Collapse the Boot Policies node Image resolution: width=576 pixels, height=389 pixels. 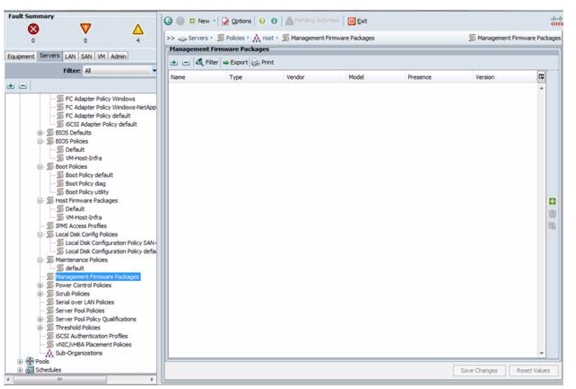40,166
